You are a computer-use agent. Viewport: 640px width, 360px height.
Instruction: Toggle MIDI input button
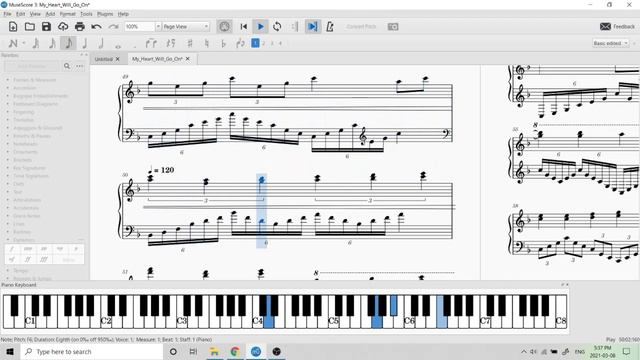click(224, 27)
